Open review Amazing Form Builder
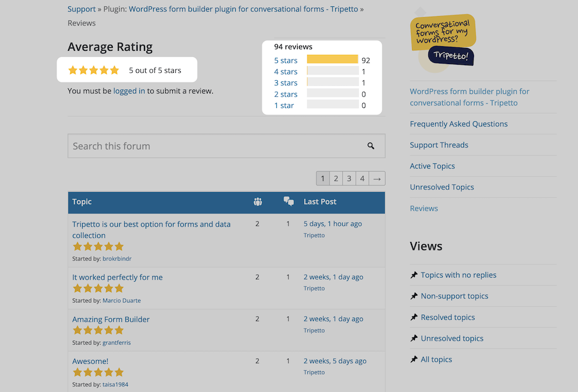The height and width of the screenshot is (392, 578). point(111,319)
